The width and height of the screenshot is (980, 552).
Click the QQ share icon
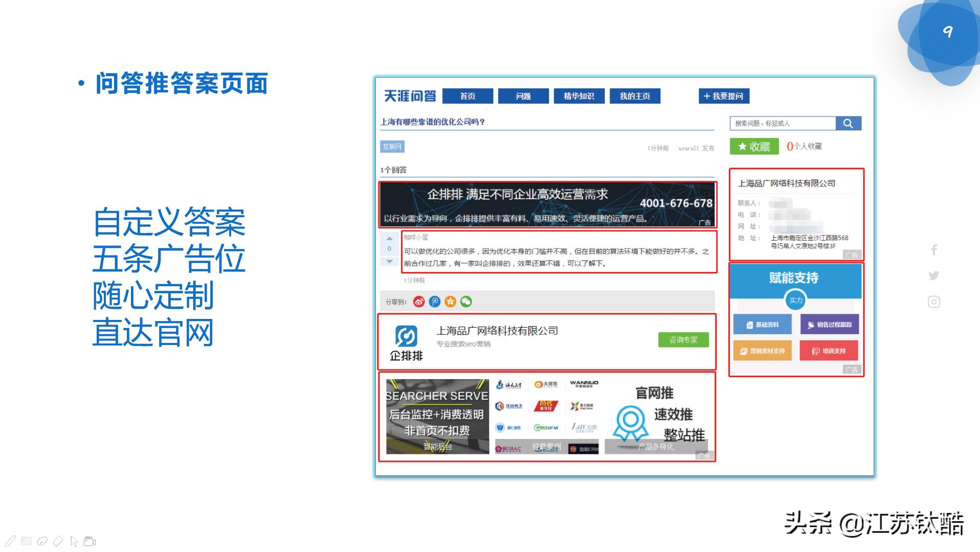tap(434, 302)
